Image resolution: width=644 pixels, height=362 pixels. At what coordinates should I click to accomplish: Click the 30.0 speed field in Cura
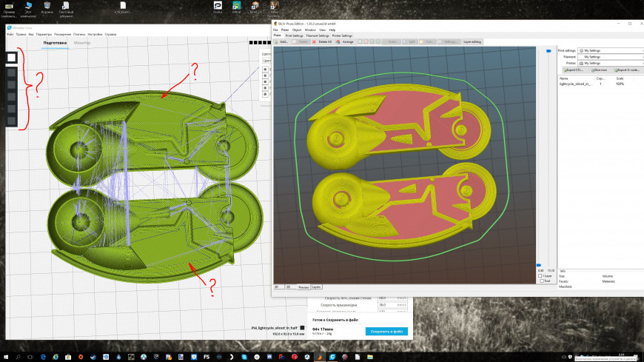pyautogui.click(x=392, y=305)
